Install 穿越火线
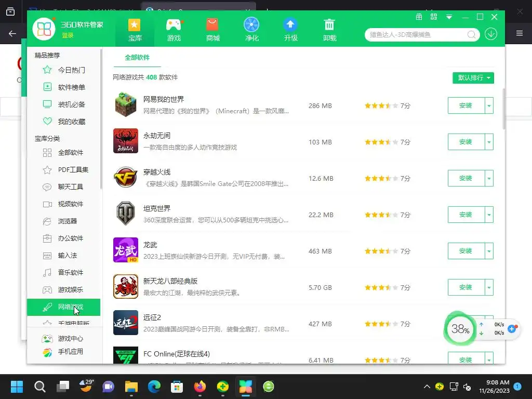Image resolution: width=532 pixels, height=399 pixels. [x=466, y=178]
